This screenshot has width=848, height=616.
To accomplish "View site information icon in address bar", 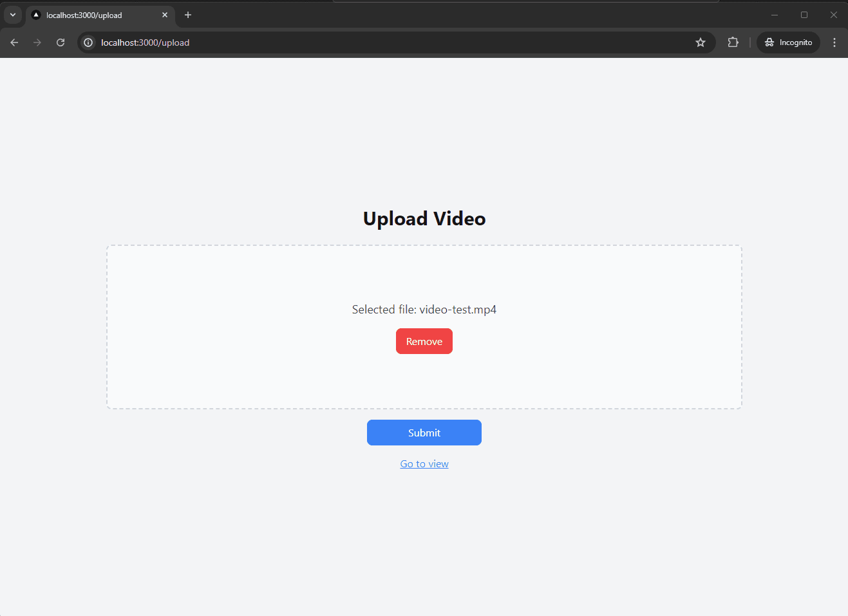I will tap(88, 42).
